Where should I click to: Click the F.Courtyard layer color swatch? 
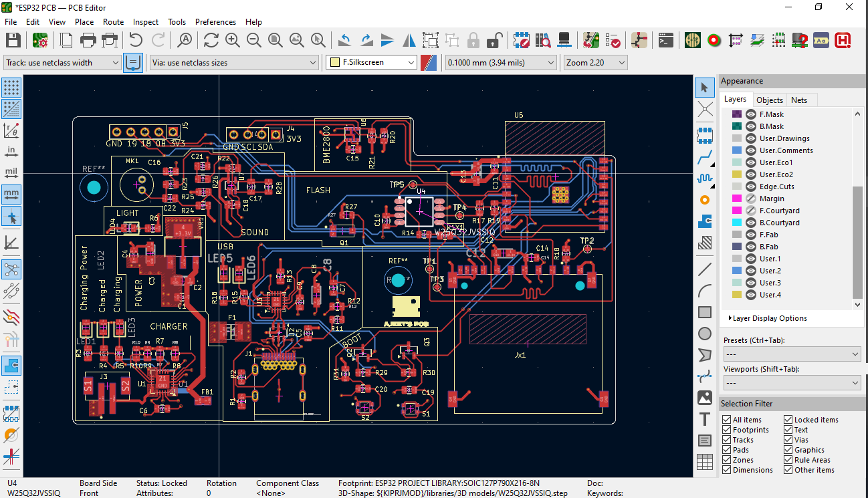pyautogui.click(x=737, y=211)
